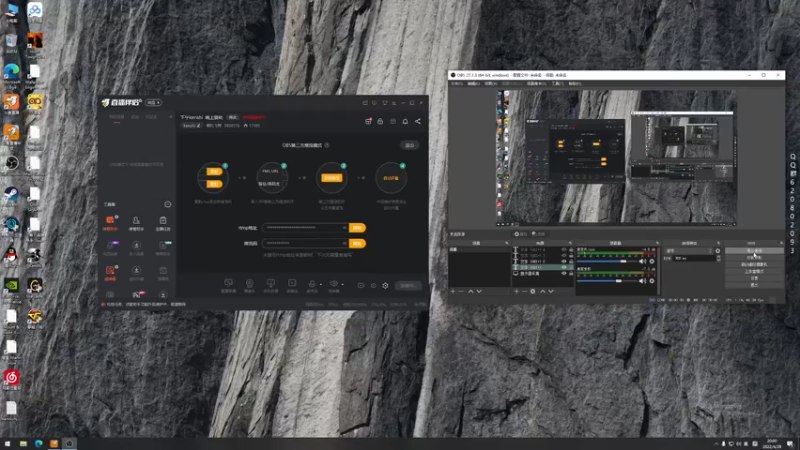800x450 pixels.
Task: Click the speaker icon in streaming app bottom bar
Action: pyautogui.click(x=333, y=284)
